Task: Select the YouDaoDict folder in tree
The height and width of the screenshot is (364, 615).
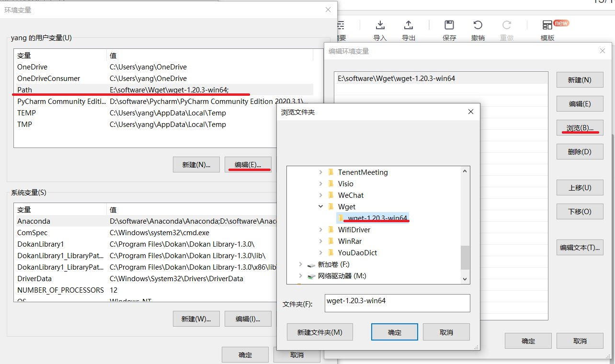Action: point(357,252)
